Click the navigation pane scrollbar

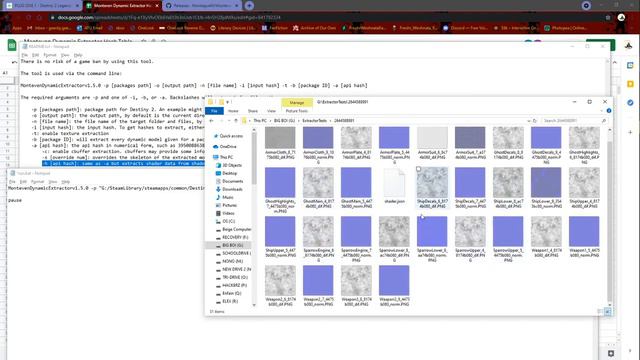[x=254, y=159]
